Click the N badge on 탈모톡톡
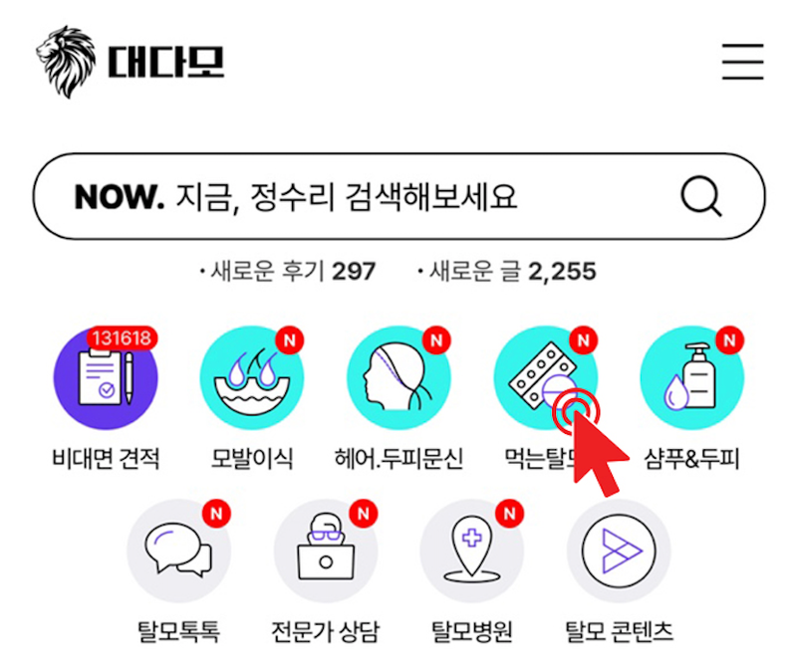The height and width of the screenshot is (672, 797). [x=217, y=513]
